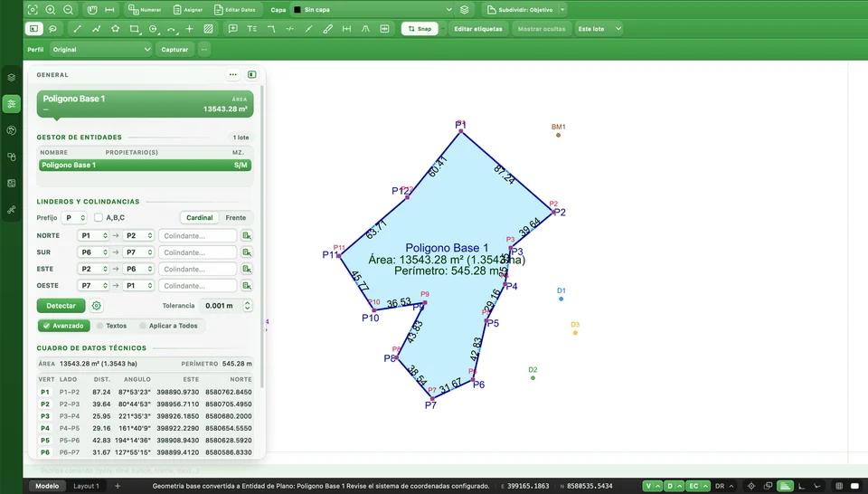
Task: Add a new layout with plus tab
Action: click(118, 486)
